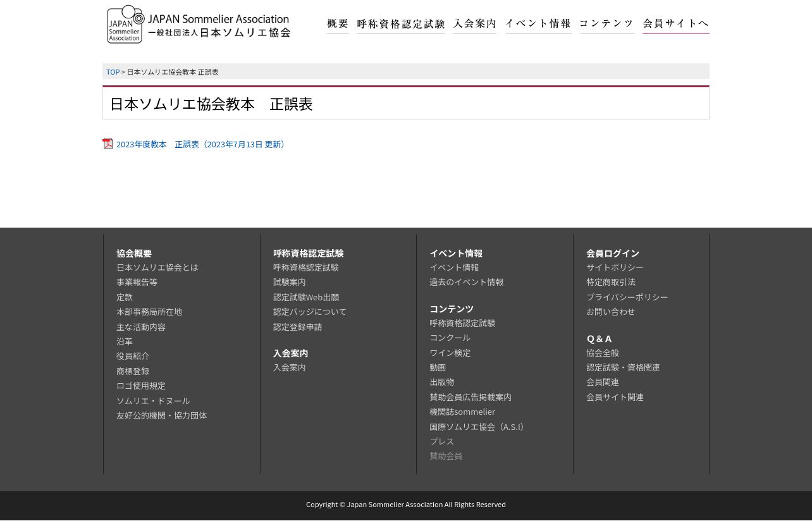Click 協会概要 footer heading
The height and width of the screenshot is (521, 812).
[134, 254]
